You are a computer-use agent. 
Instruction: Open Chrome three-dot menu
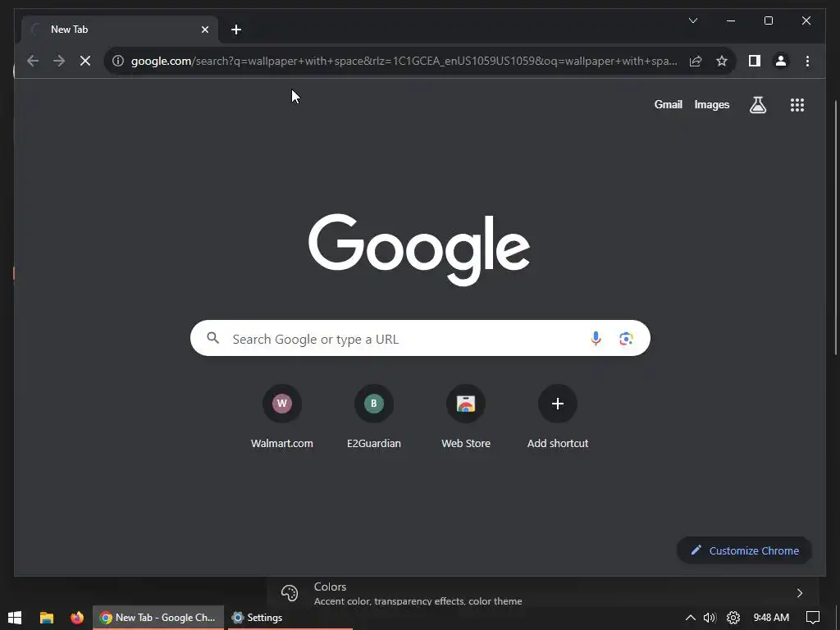pos(807,61)
